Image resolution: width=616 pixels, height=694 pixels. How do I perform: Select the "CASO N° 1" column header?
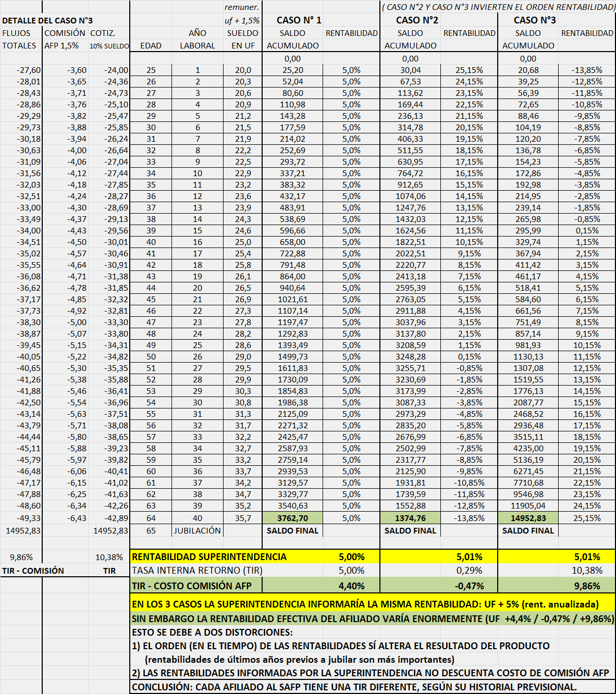click(x=299, y=20)
